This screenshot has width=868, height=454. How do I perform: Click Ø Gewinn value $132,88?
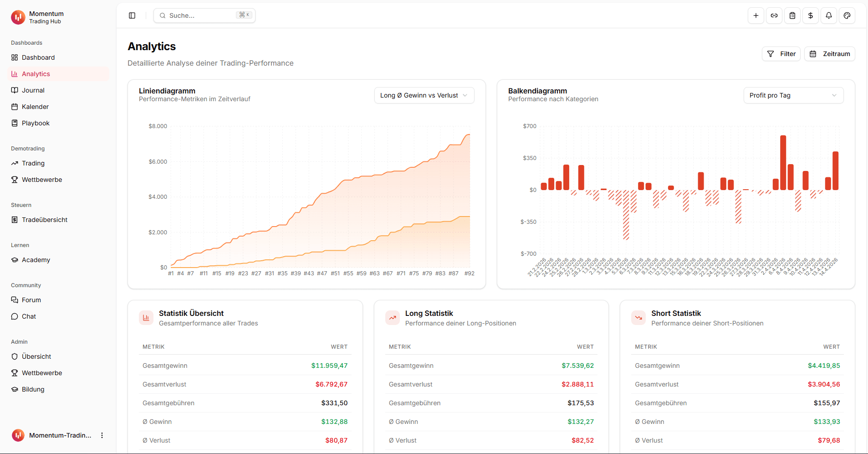coord(334,422)
